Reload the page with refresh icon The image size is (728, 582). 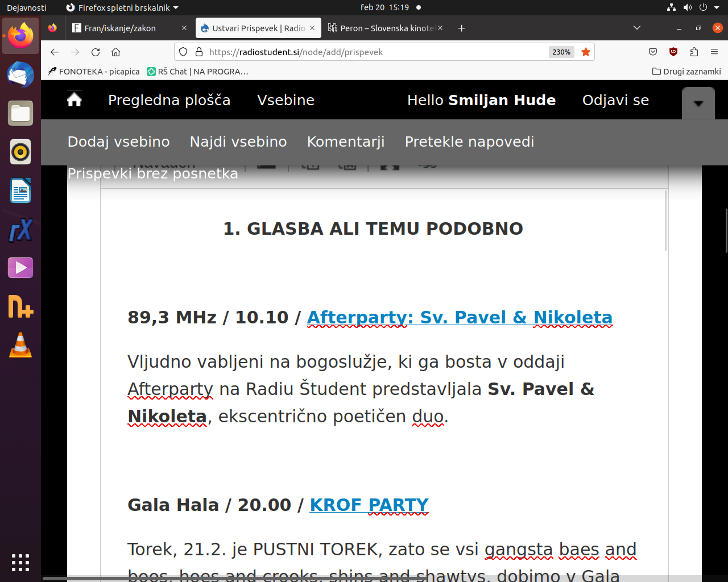coord(96,52)
